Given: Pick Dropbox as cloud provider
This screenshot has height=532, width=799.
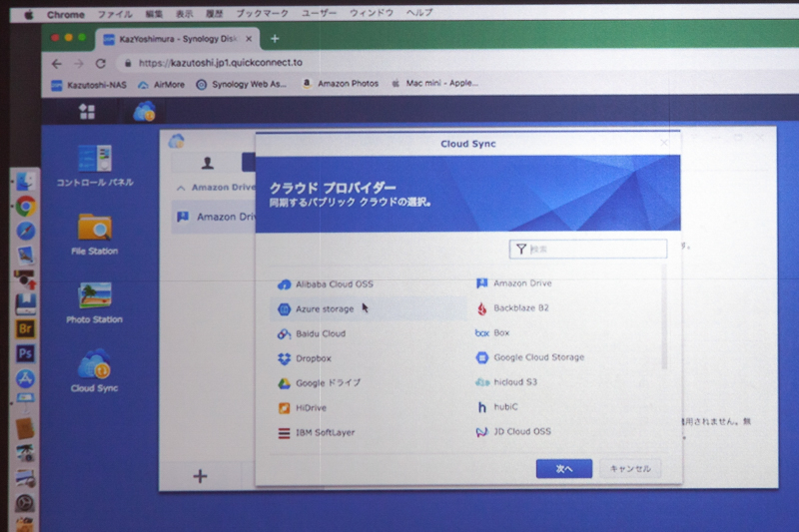Looking at the screenshot, I should [305, 358].
